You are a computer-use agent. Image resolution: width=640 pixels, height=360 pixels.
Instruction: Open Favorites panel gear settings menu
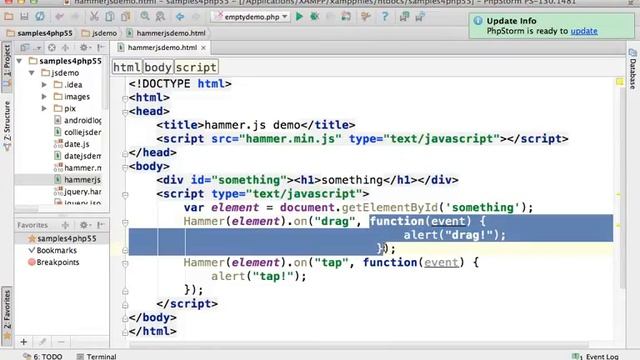point(84,225)
